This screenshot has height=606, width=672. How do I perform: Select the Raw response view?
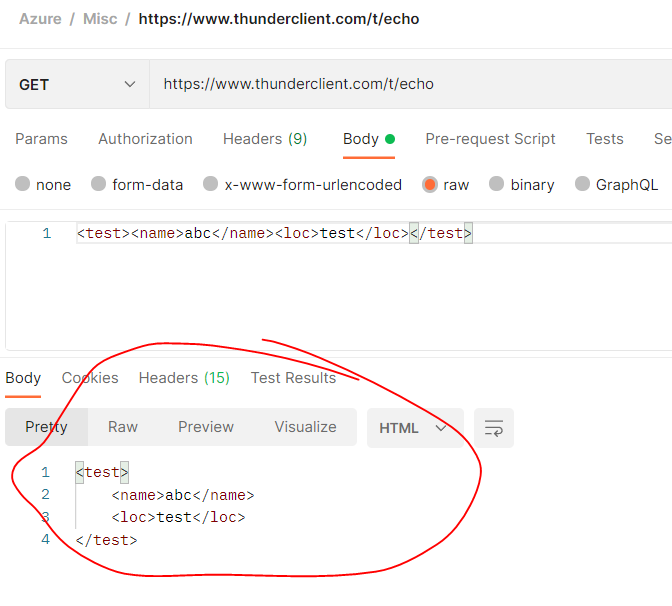(x=123, y=427)
